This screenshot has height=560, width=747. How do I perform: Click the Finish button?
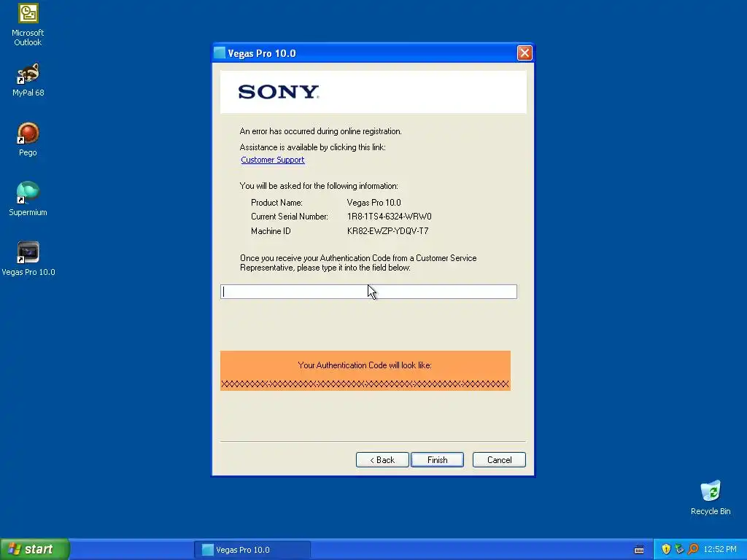click(437, 459)
